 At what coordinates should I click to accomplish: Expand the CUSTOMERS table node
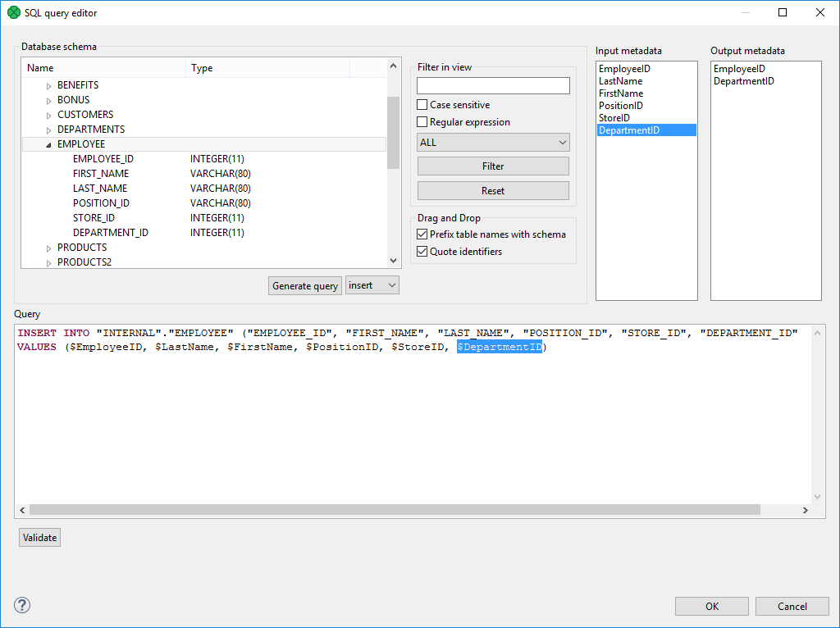click(x=48, y=114)
